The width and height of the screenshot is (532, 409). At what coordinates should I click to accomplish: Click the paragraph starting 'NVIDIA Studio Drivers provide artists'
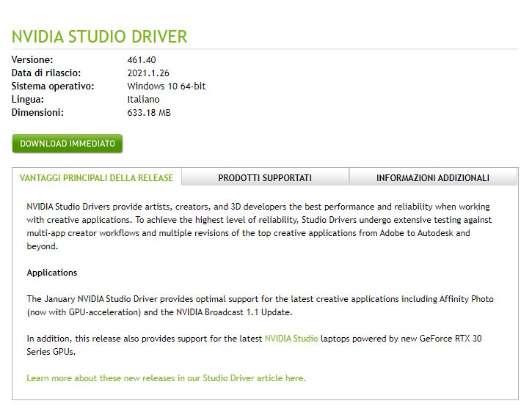259,226
